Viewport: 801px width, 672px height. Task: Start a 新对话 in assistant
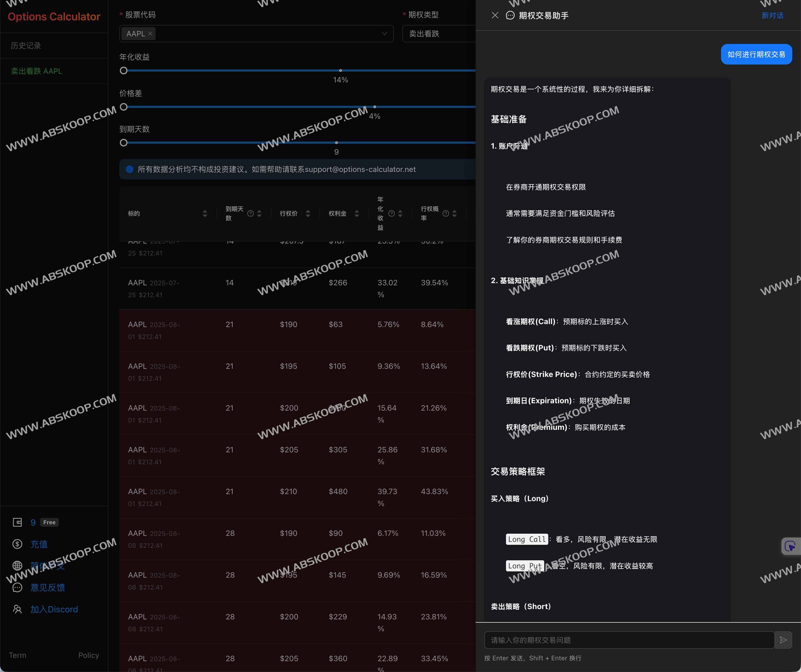(772, 15)
